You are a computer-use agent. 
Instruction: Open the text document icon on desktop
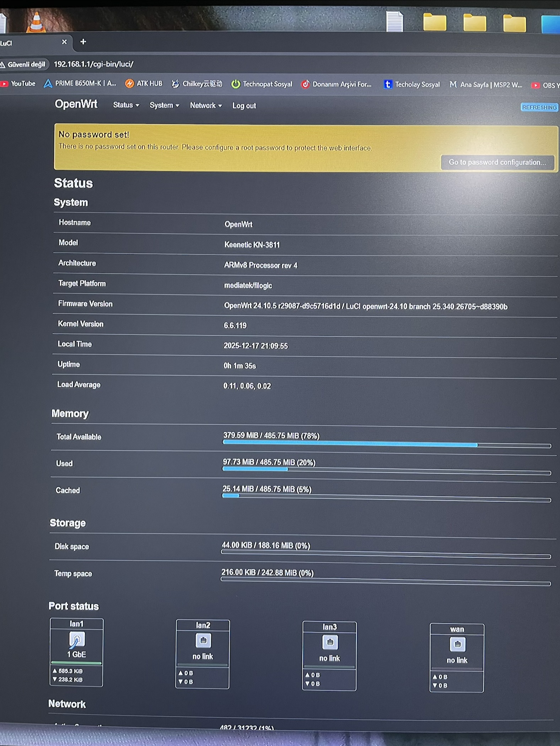395,22
